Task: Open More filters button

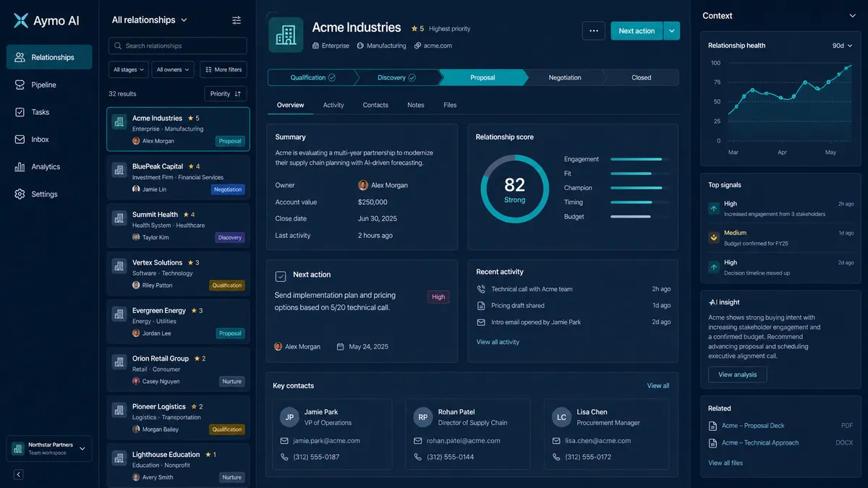Action: pos(224,70)
